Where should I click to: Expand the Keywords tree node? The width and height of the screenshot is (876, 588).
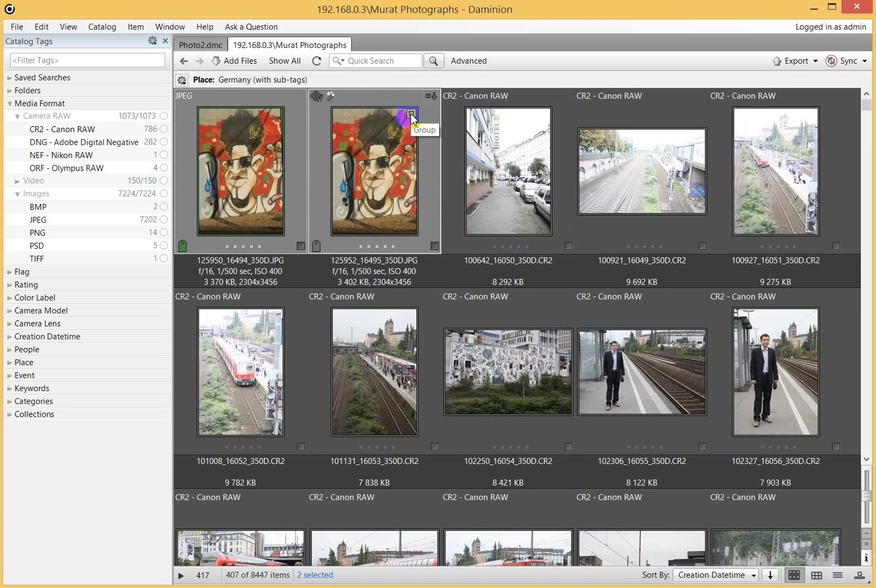pyautogui.click(x=9, y=388)
